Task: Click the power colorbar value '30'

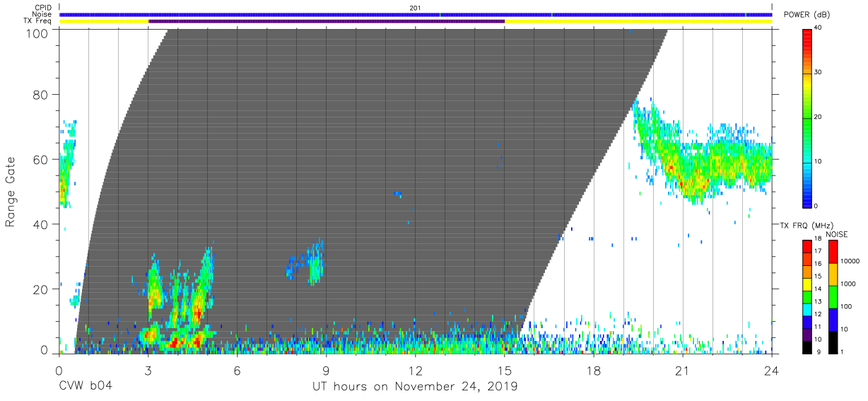Action: tap(819, 72)
